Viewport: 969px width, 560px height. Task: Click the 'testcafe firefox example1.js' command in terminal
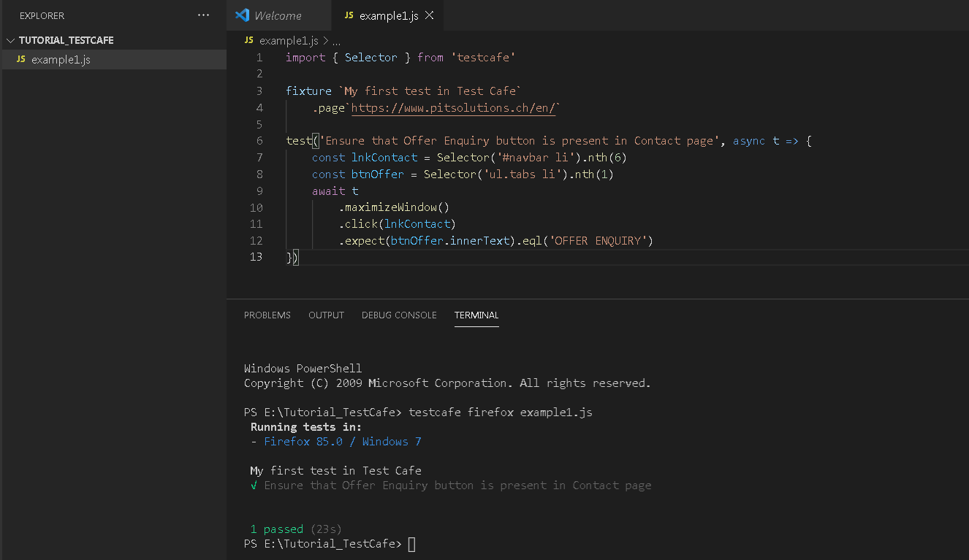(x=501, y=413)
